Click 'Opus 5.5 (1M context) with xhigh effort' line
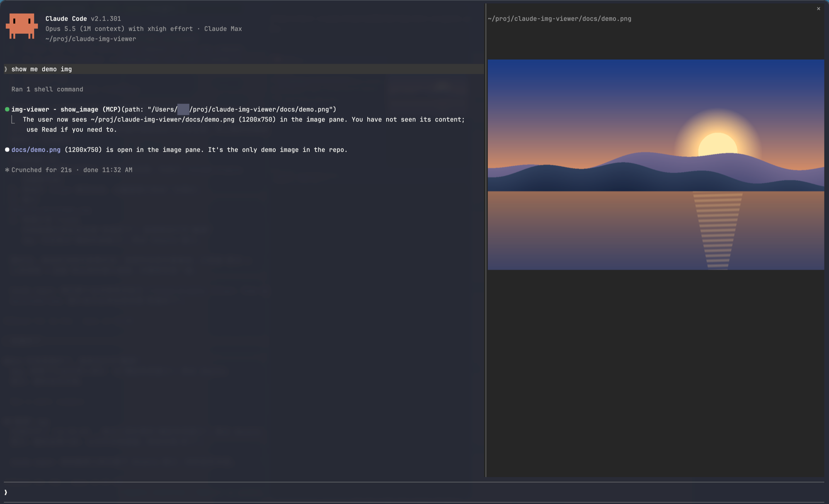Viewport: 829px width, 504px height. tap(119, 29)
